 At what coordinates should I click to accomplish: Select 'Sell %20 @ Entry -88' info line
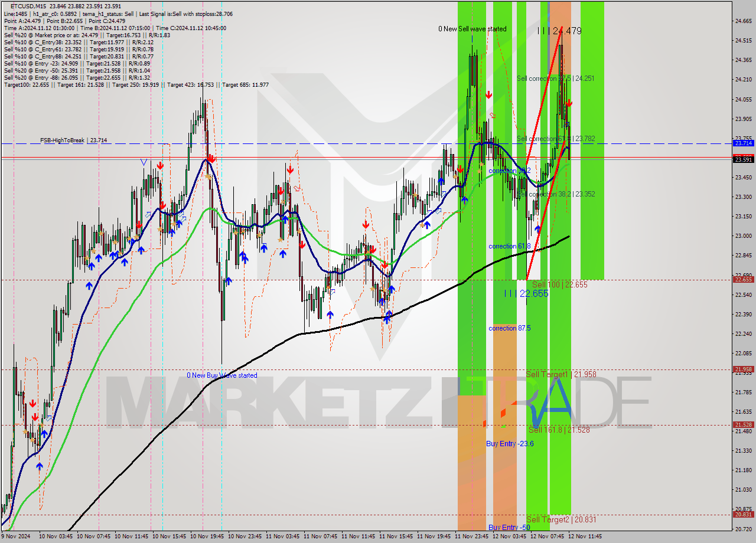pos(77,78)
